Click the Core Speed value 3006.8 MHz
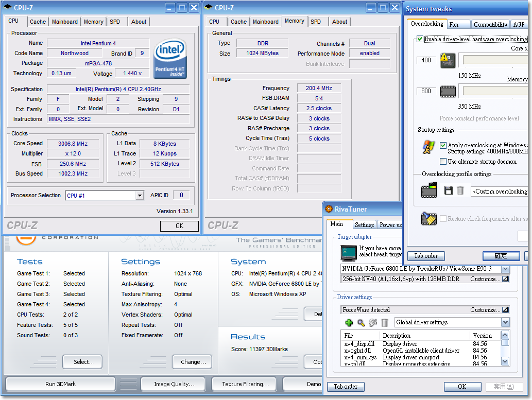Viewport: 532px width, 400px height. pos(73,144)
